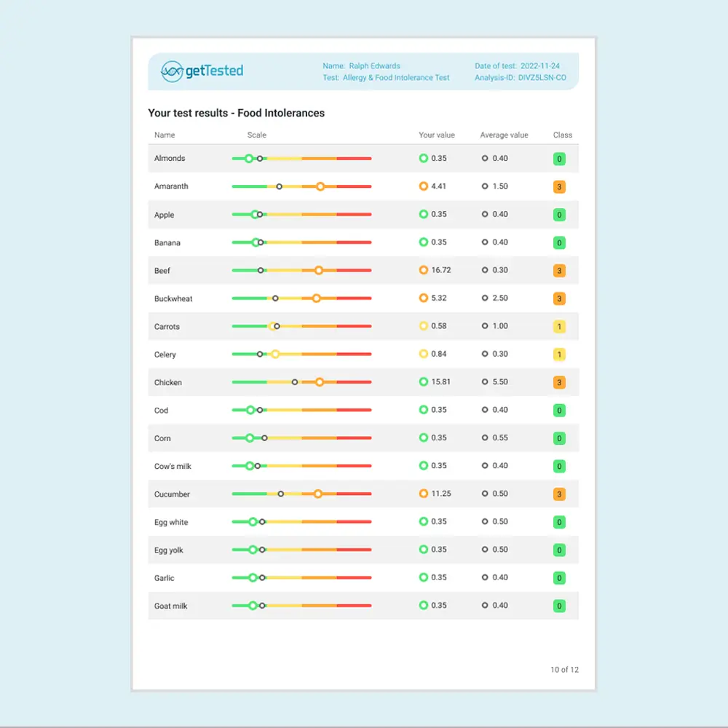Select the Class 3 badge for Cucumber
This screenshot has width=728, height=728.
[x=559, y=494]
